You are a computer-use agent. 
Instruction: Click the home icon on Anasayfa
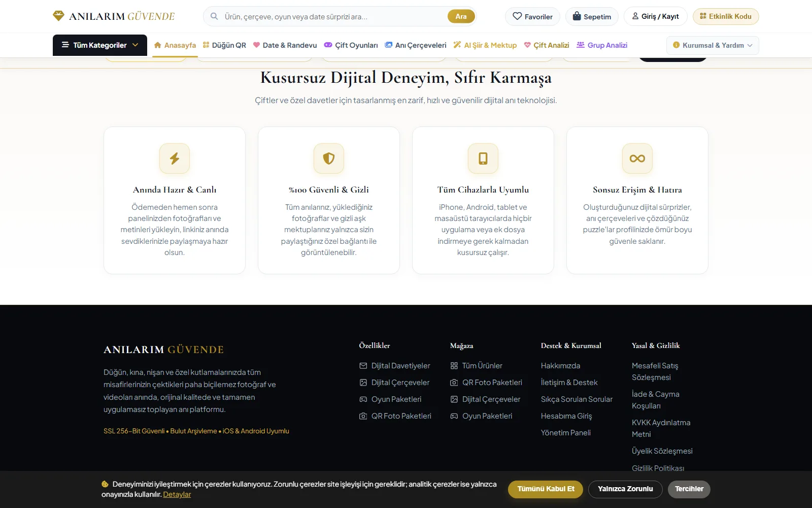click(158, 45)
